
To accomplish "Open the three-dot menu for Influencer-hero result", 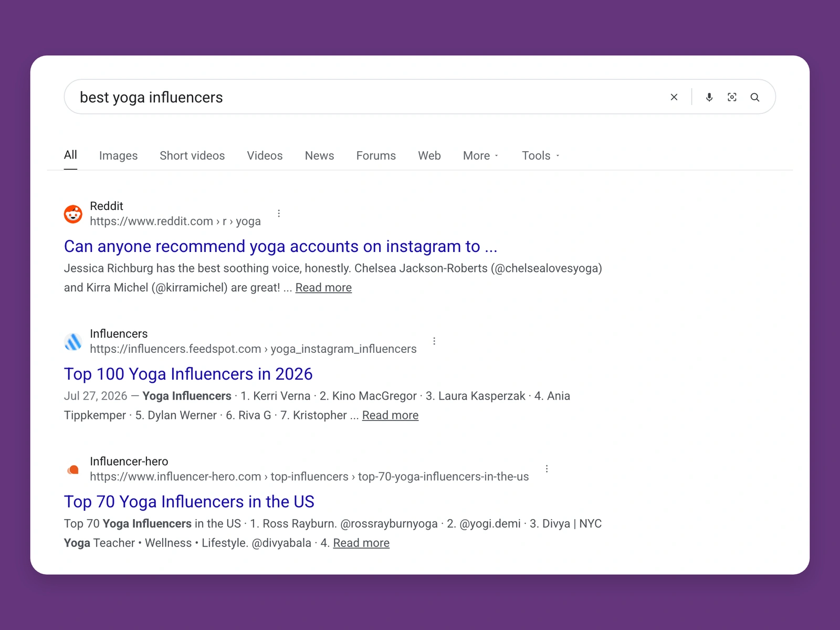I will click(547, 468).
